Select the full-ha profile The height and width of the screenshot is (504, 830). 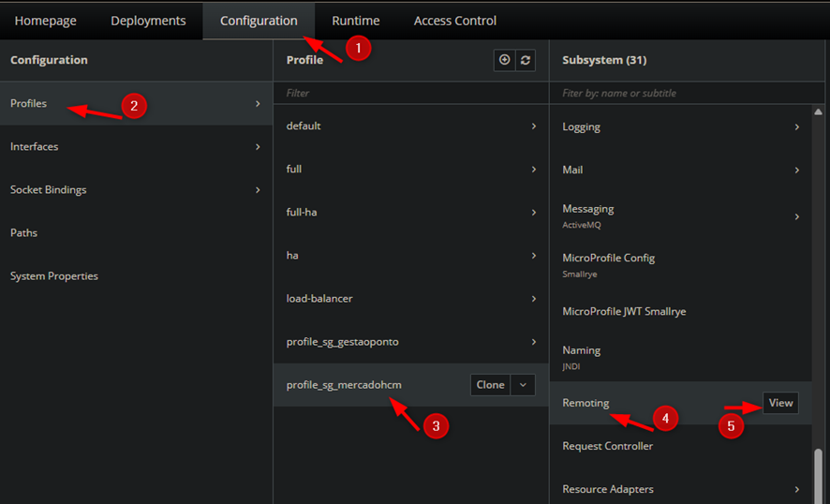[303, 213]
